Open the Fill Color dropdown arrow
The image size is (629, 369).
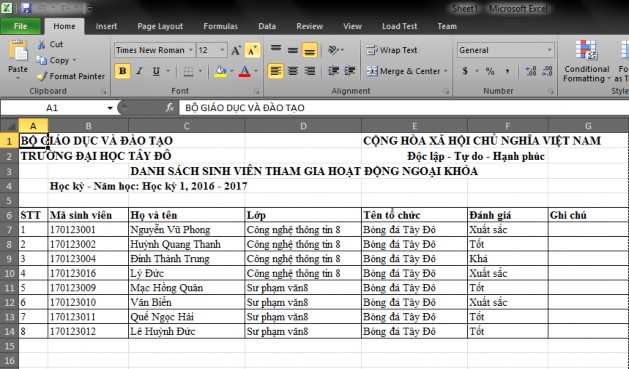[231, 71]
